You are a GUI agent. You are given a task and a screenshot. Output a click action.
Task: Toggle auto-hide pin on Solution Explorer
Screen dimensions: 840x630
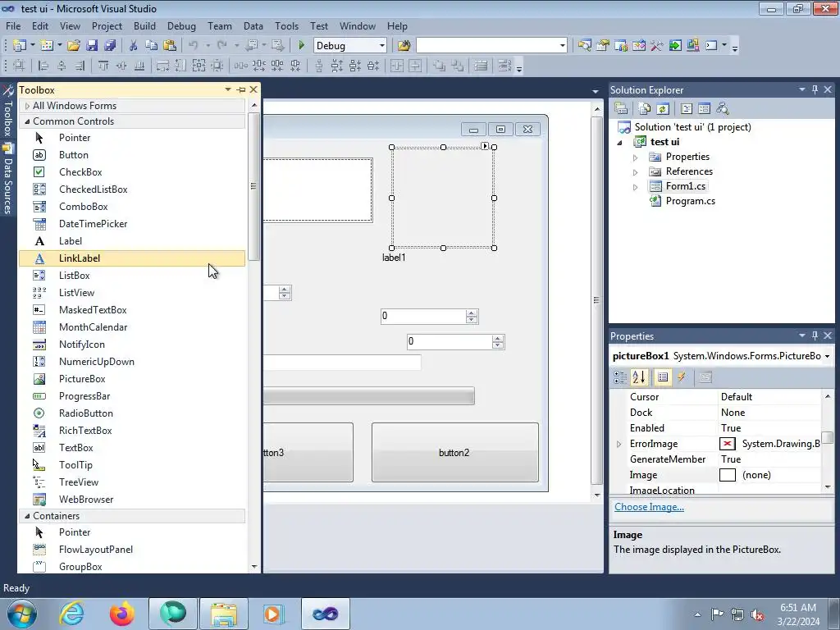pos(815,89)
